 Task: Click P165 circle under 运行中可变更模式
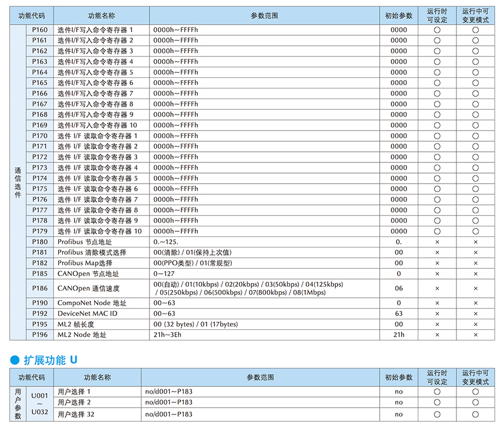(475, 83)
